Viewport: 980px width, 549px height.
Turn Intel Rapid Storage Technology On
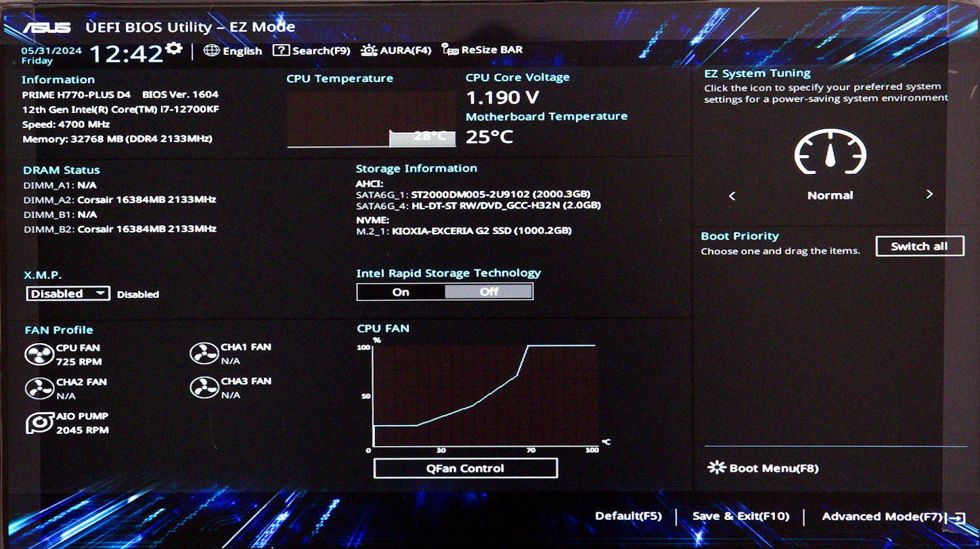point(401,292)
